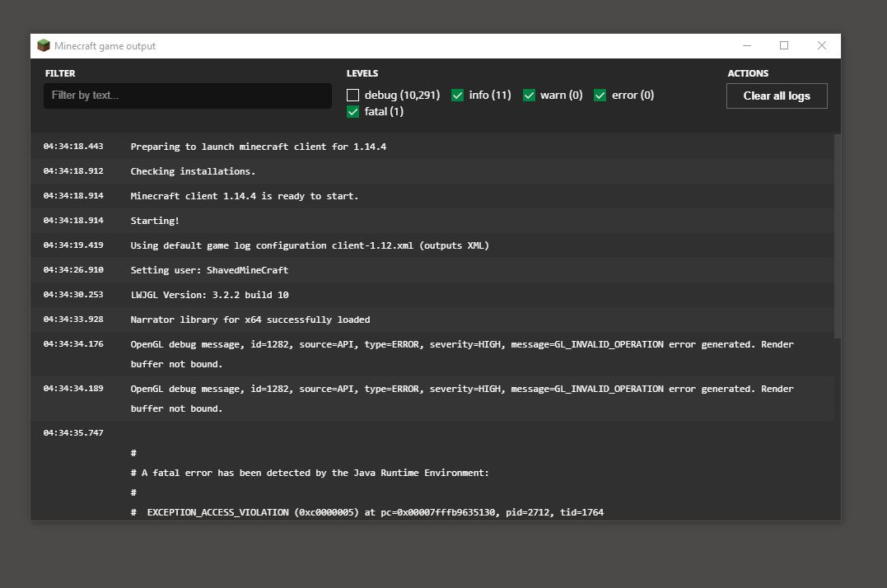Click the 'LWJGL Version: 3.2.2 build 10' entry

click(209, 295)
